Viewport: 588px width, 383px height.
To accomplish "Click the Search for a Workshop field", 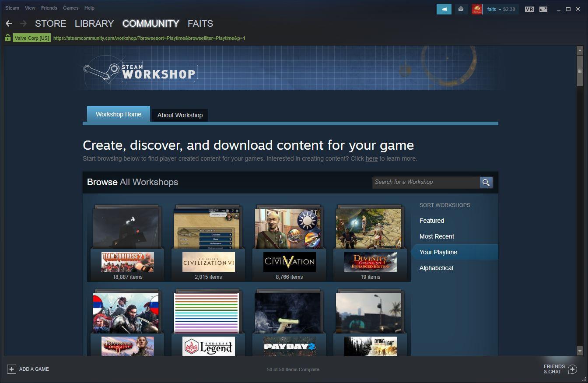I will pos(425,182).
